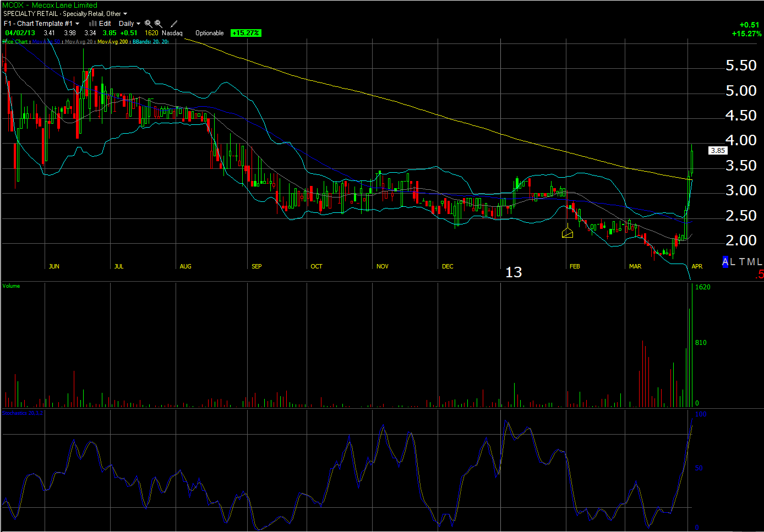Toggle the highlighted A scale option

point(725,262)
